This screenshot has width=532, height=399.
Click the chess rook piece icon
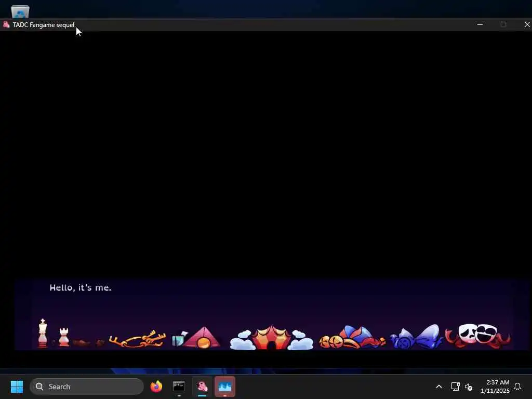pyautogui.click(x=64, y=337)
